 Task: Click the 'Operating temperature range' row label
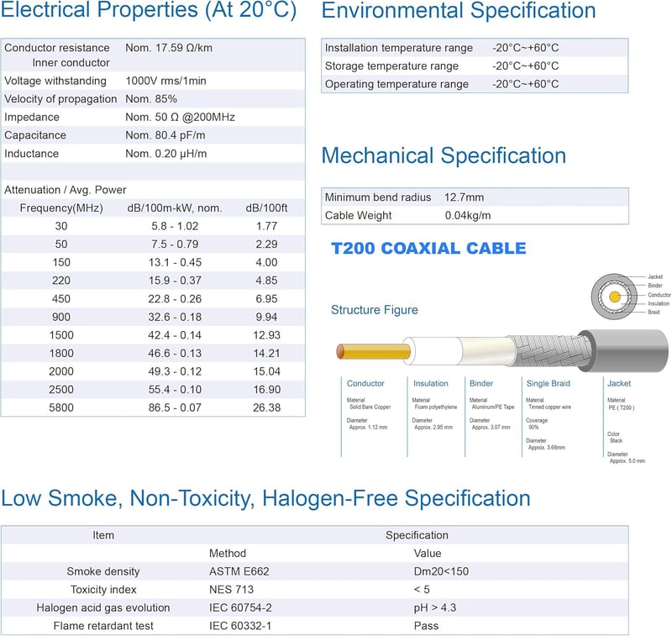pyautogui.click(x=396, y=84)
